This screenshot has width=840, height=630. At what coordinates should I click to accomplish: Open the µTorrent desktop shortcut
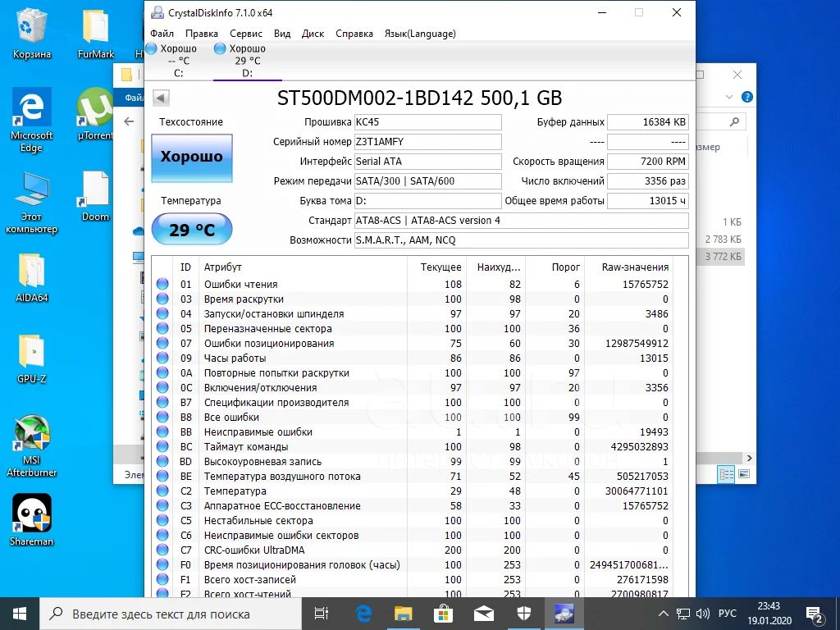(95, 114)
